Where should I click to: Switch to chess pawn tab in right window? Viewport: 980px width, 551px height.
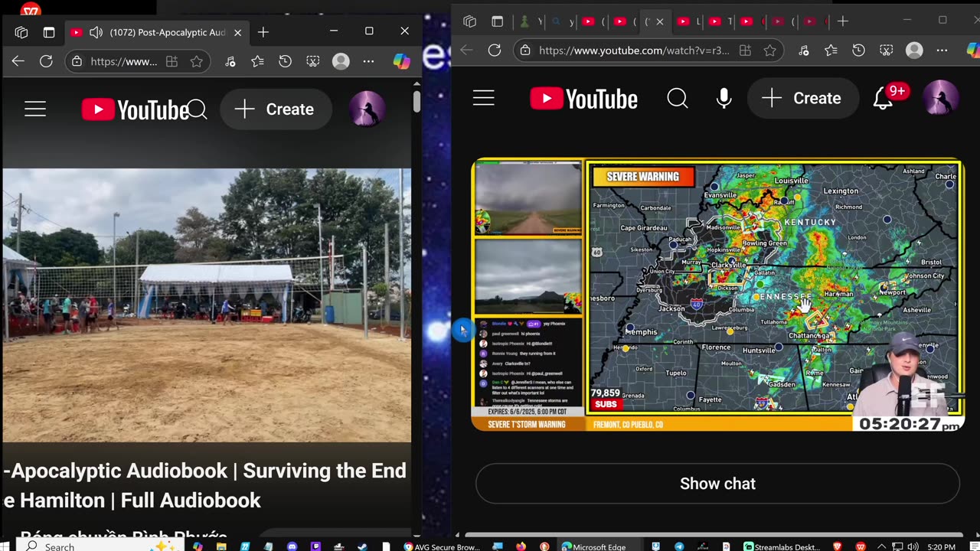click(x=529, y=21)
